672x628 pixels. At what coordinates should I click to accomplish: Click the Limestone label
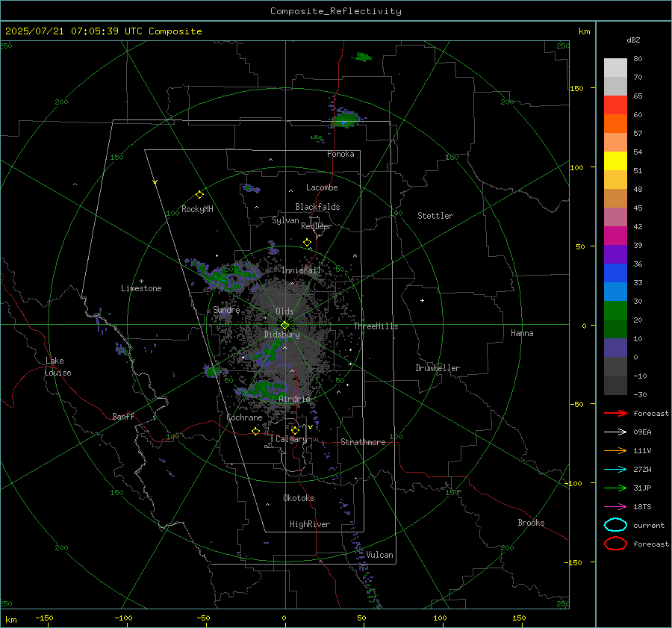tap(141, 288)
